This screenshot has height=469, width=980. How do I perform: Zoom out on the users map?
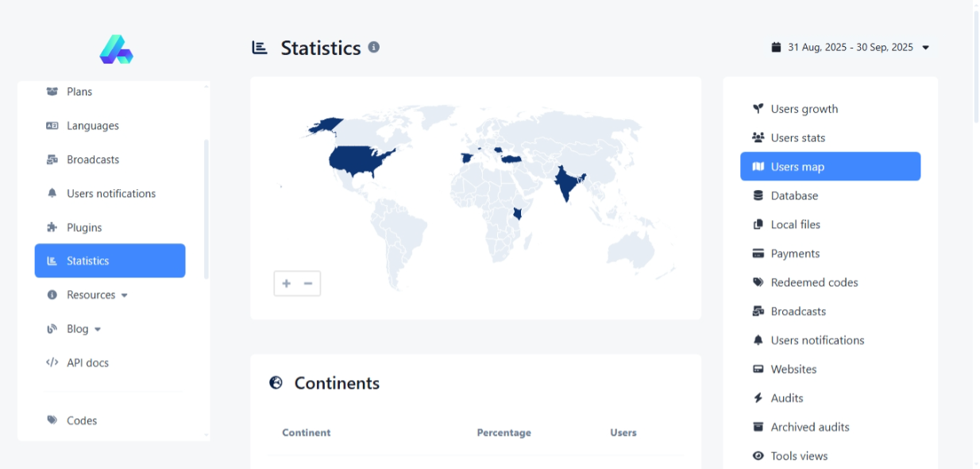308,284
